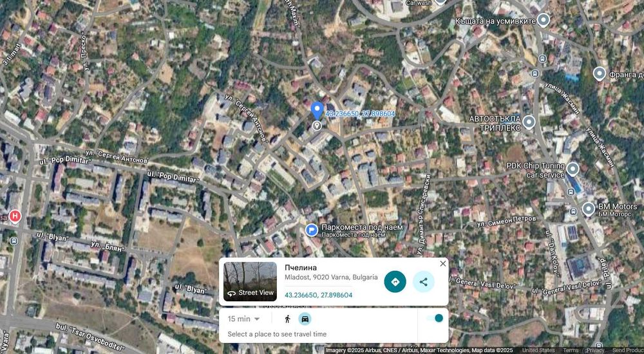Viewport: 644px width, 354px height.
Task: Get directions with the teal round button
Action: 395,282
